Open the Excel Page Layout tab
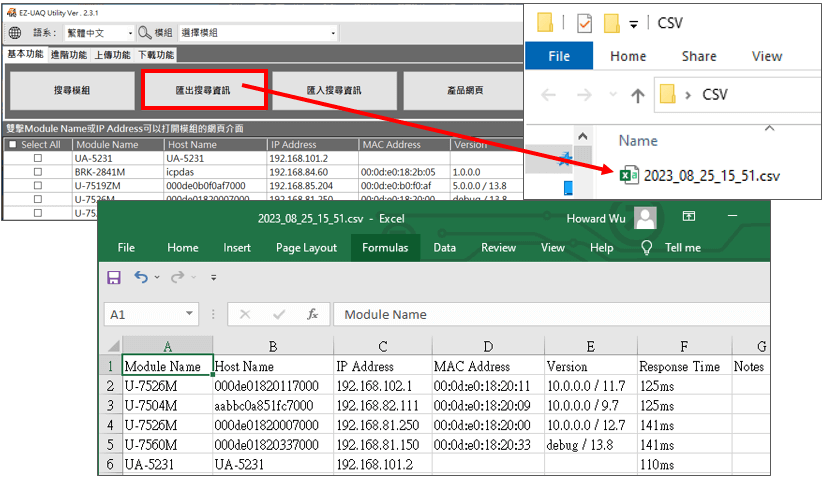825x480 pixels. tap(306, 247)
